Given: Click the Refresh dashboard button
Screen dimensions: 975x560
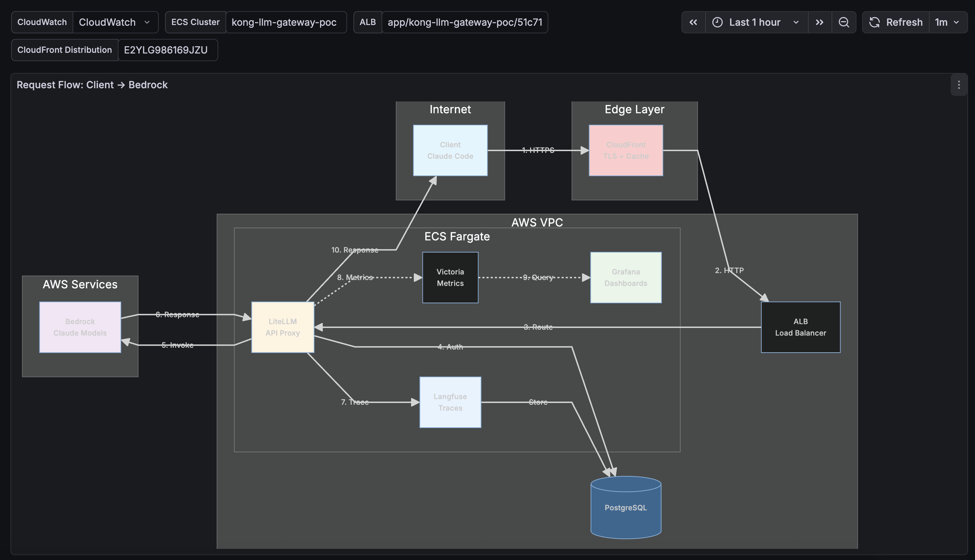Looking at the screenshot, I should click(x=896, y=22).
